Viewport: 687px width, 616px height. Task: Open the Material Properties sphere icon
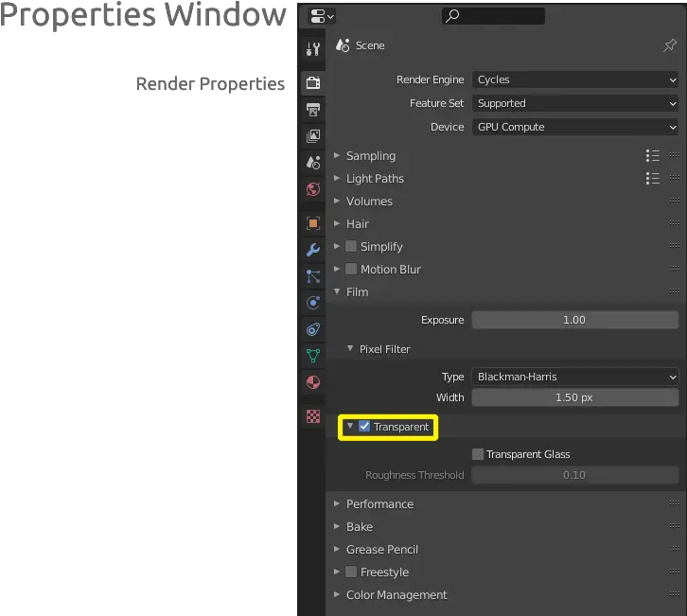coord(313,382)
